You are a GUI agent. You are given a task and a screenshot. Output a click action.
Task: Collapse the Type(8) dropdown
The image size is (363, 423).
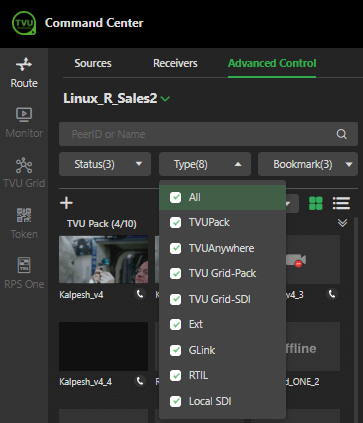pos(205,164)
